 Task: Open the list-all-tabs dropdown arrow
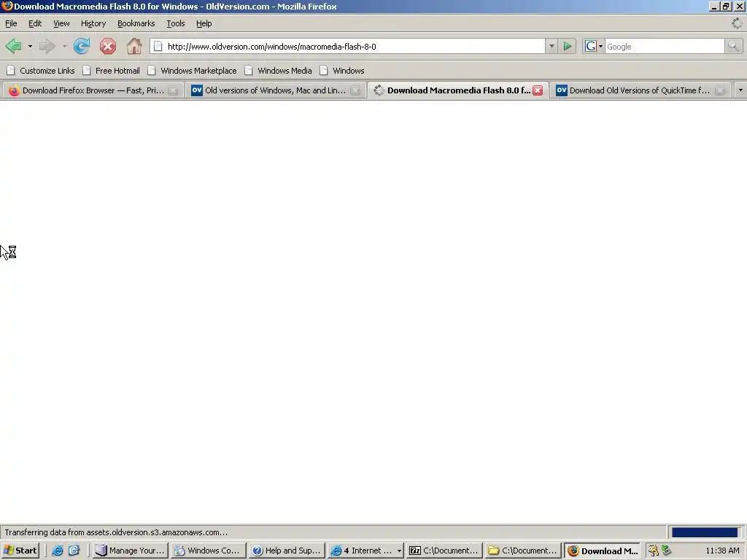(740, 90)
